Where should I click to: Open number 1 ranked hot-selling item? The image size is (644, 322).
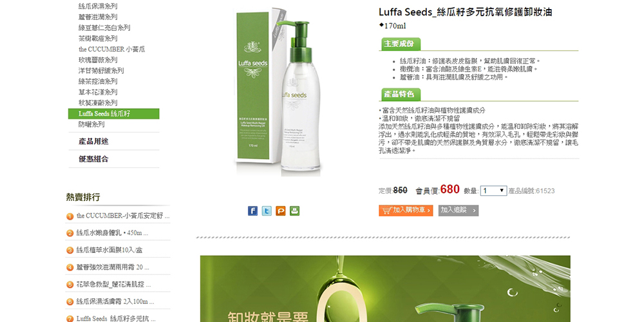click(x=123, y=216)
